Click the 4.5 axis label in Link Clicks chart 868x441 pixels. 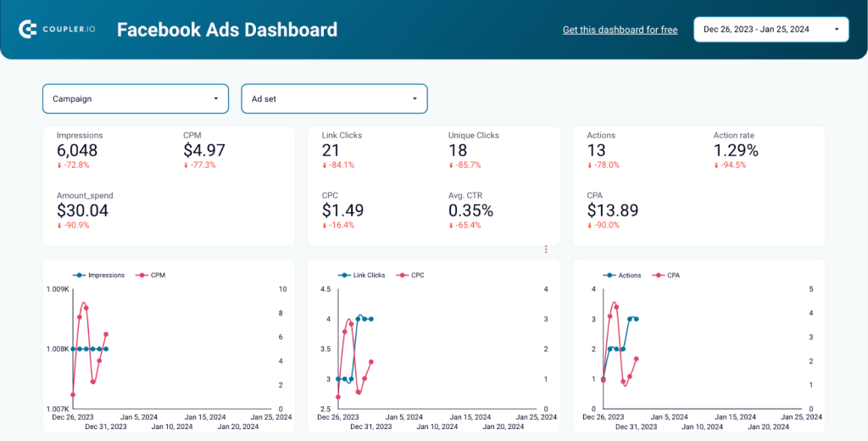tap(326, 289)
